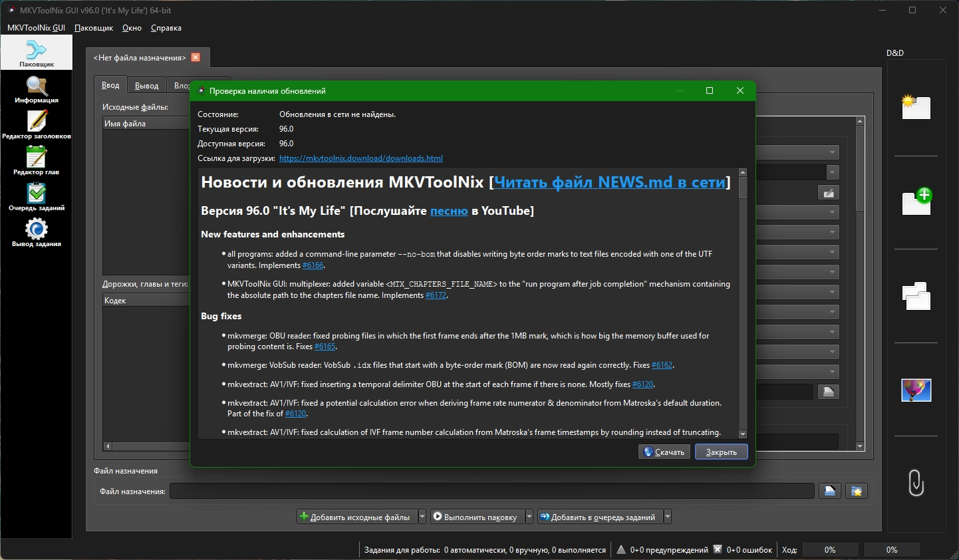This screenshot has width=959, height=560.
Task: Click the status text 'Обновления в сети не найдены.'
Action: pos(337,114)
